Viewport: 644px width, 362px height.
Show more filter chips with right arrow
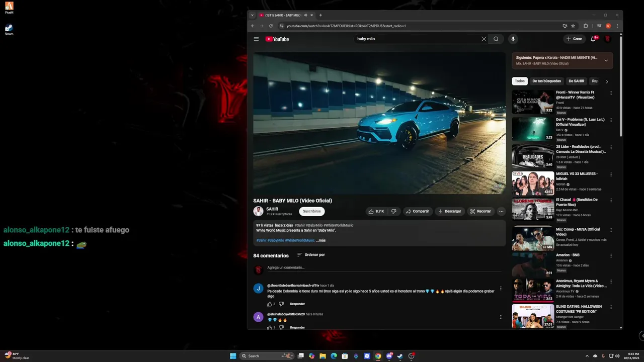pyautogui.click(x=607, y=81)
